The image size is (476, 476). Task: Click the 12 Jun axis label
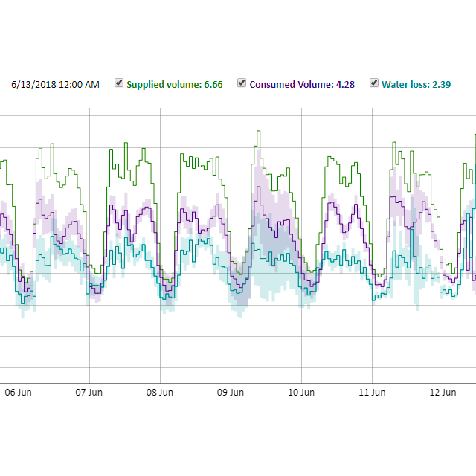click(443, 392)
